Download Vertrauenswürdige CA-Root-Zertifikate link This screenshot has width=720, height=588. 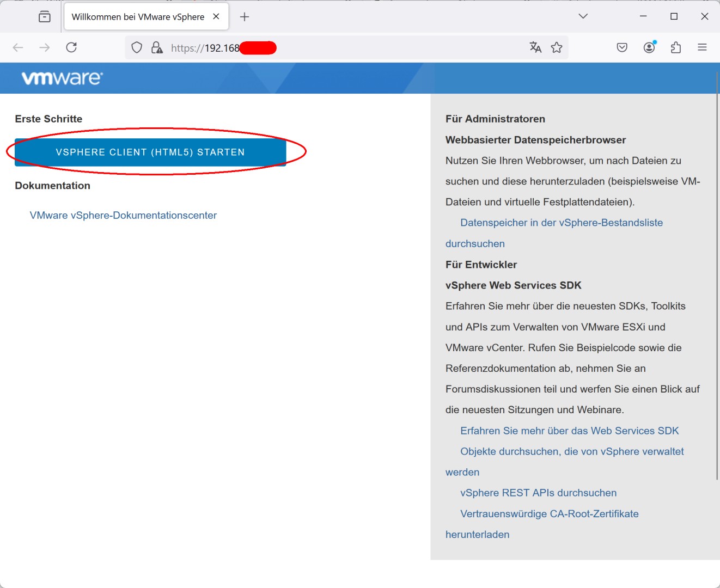tap(550, 513)
